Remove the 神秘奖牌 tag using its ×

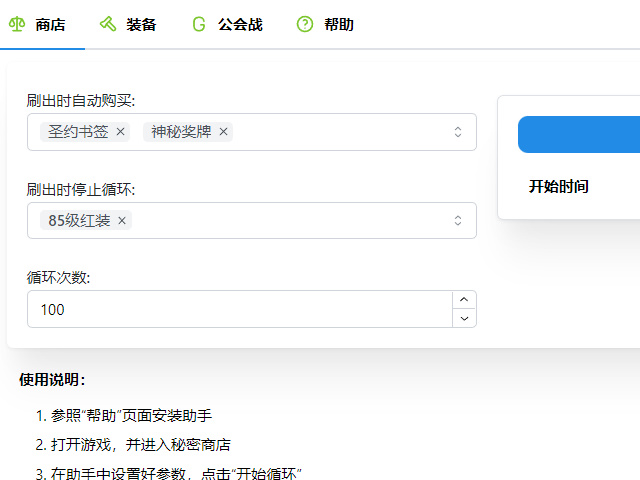(x=224, y=132)
